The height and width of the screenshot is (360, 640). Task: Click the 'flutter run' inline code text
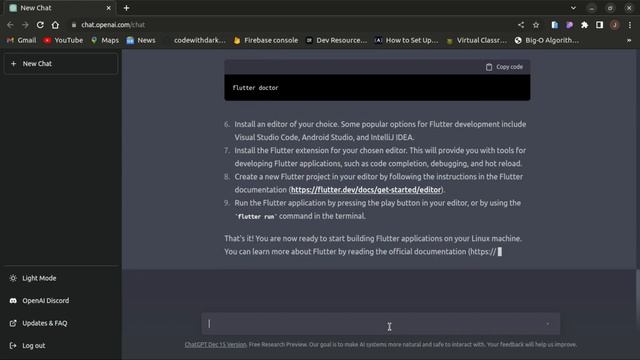[x=256, y=217]
